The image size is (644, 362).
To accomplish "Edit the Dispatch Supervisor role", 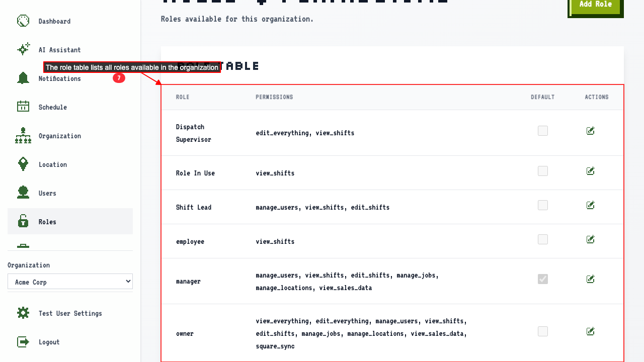I will coord(591,131).
